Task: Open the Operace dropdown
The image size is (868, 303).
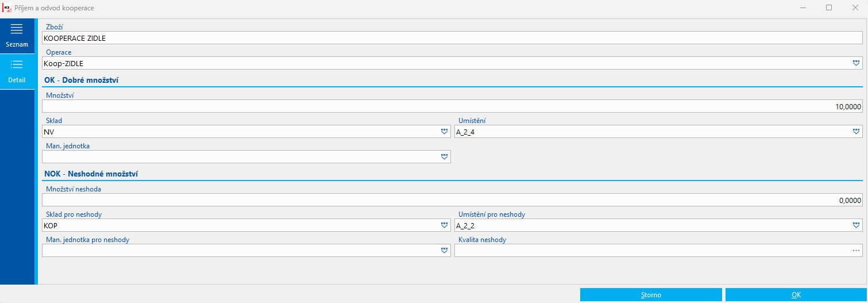Action: 856,63
